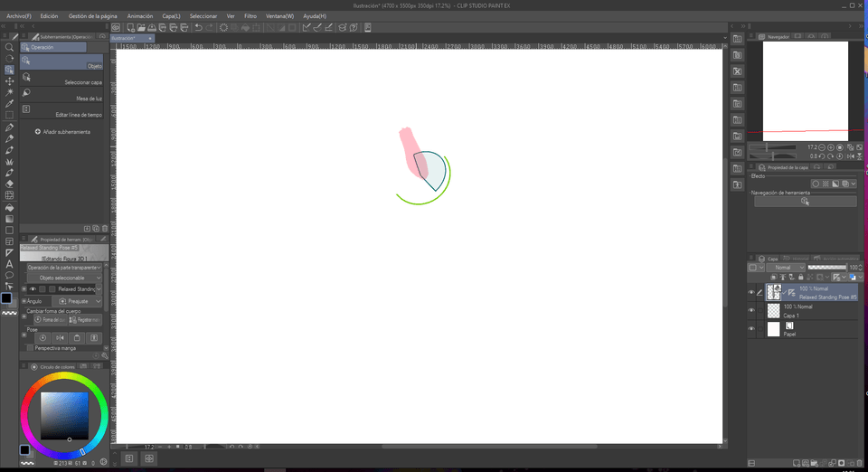Click the Navigator zoom slider
The width and height of the screenshot is (868, 472).
(x=772, y=147)
